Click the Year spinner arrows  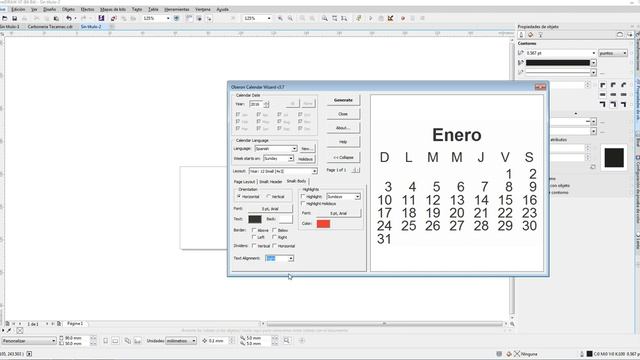pyautogui.click(x=266, y=104)
